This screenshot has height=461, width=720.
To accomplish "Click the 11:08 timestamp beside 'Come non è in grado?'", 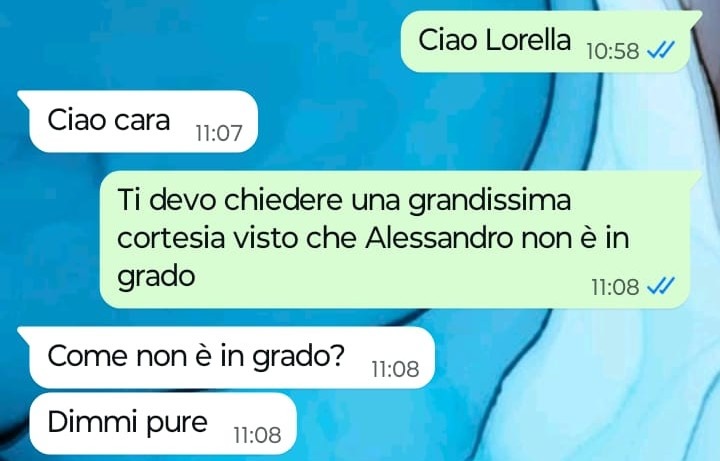I will click(395, 369).
